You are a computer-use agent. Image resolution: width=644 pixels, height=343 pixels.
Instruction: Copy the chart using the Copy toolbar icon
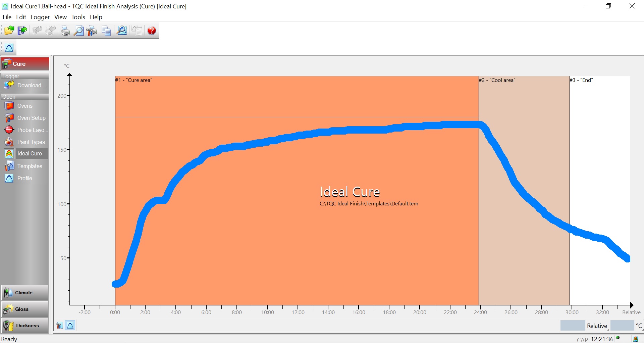point(106,31)
